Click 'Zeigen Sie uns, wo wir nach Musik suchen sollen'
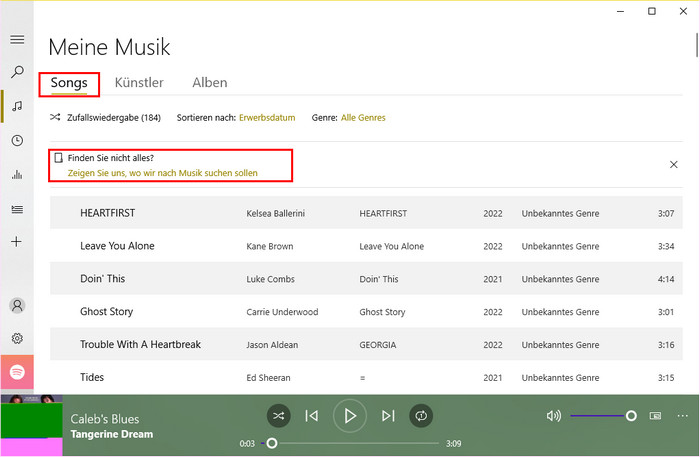The height and width of the screenshot is (457, 700). pos(162,173)
